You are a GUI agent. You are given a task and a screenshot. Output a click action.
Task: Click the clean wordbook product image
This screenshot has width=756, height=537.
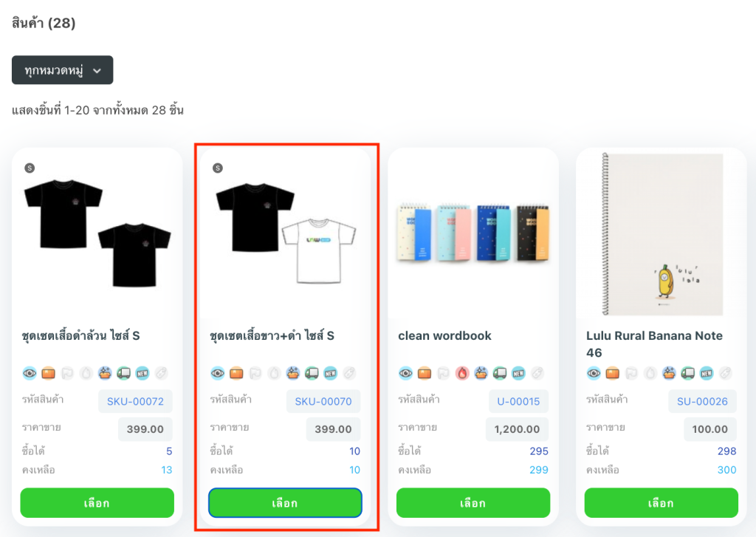(472, 233)
